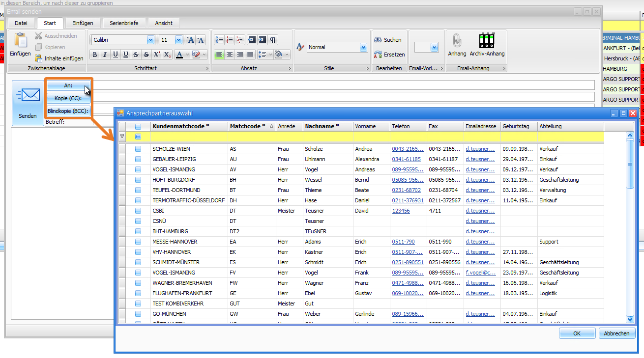The width and height of the screenshot is (644, 358).
Task: Click the Archiv-Anhang binder icon
Action: point(487,40)
